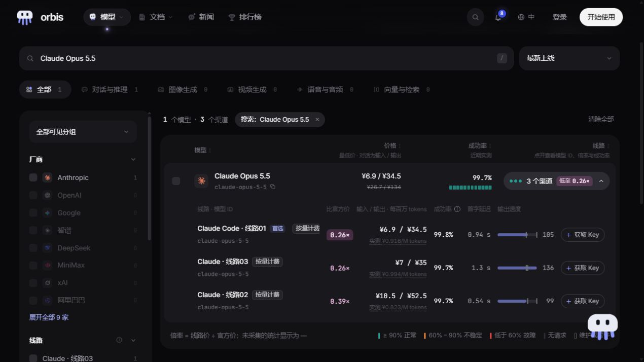Check the Claude · 线路03 sidebar filter checkbox

(33, 358)
